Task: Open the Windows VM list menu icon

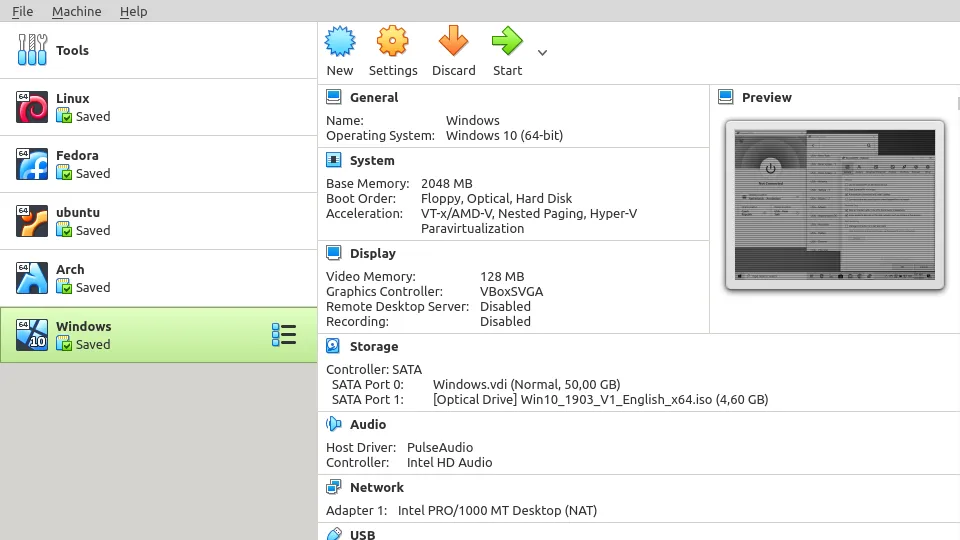Action: coord(284,335)
